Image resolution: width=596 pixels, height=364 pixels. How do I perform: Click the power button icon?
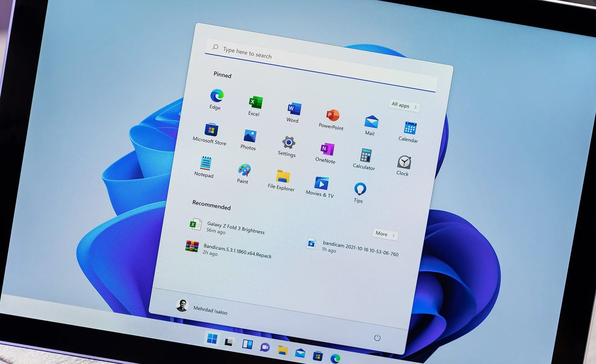(x=377, y=338)
